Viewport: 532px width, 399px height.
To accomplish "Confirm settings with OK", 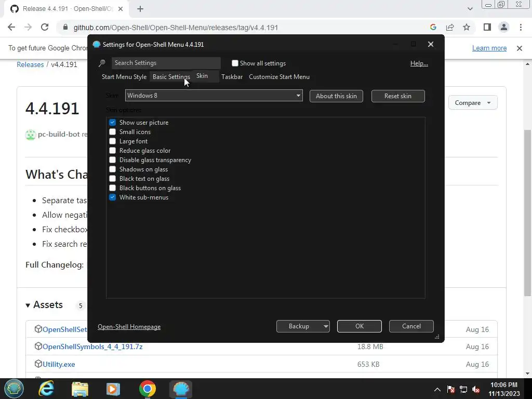I will (360, 326).
